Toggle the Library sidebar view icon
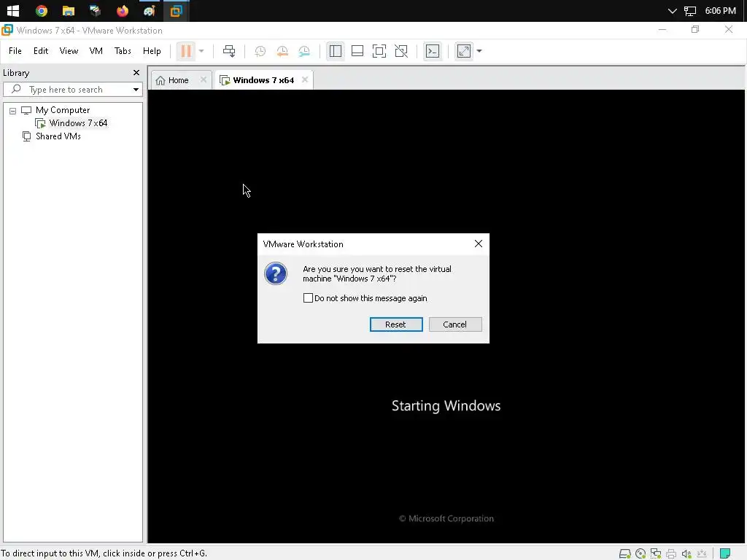 coord(336,51)
